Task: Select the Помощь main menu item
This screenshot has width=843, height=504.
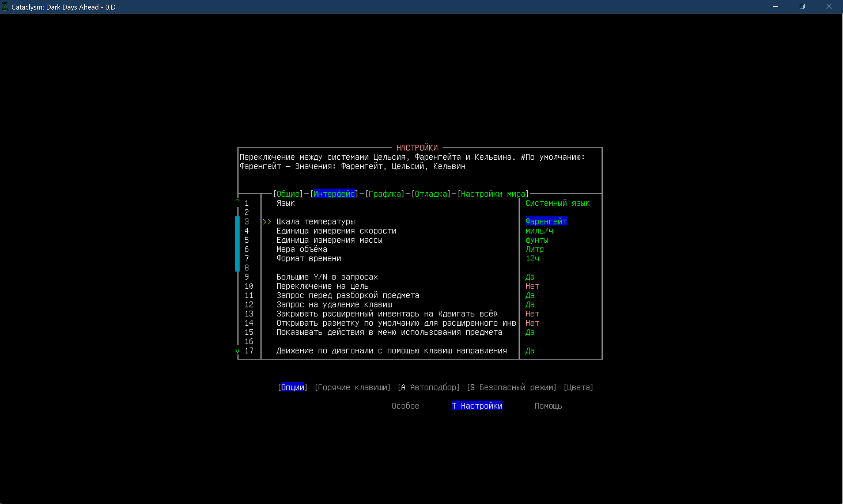Action: [x=548, y=406]
